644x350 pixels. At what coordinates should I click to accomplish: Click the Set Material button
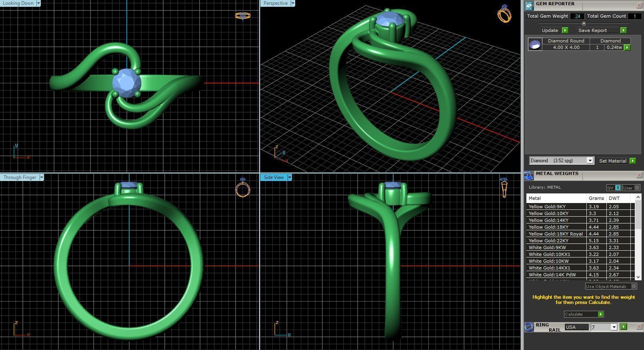pyautogui.click(x=613, y=161)
